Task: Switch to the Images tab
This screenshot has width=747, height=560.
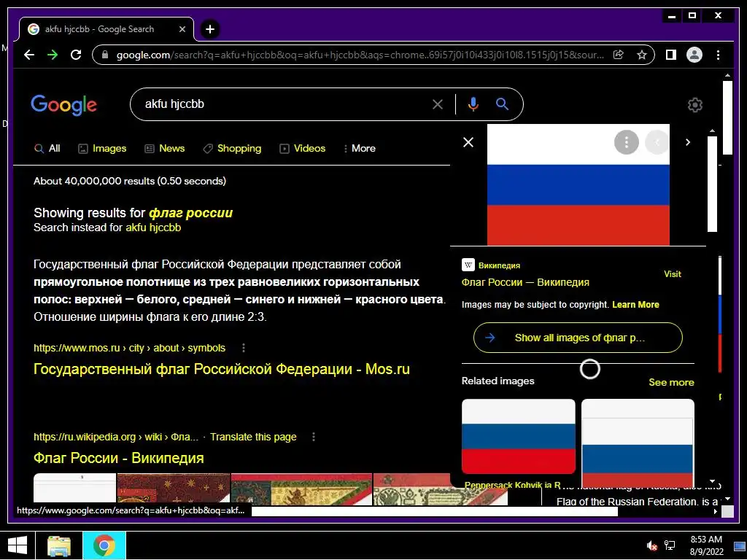Action: click(x=102, y=149)
